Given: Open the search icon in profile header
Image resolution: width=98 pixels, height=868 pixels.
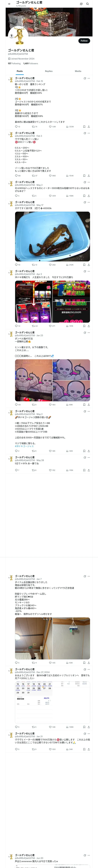Looking at the screenshot, I should pos(87,4).
